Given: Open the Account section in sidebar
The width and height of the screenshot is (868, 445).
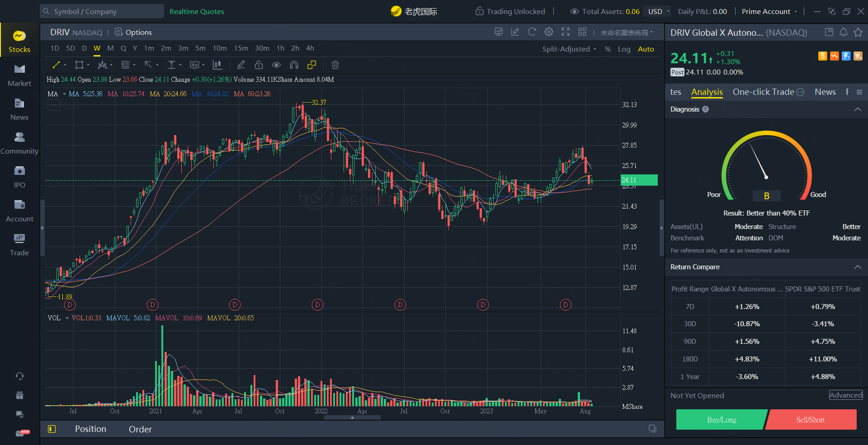Looking at the screenshot, I should pos(19,211).
